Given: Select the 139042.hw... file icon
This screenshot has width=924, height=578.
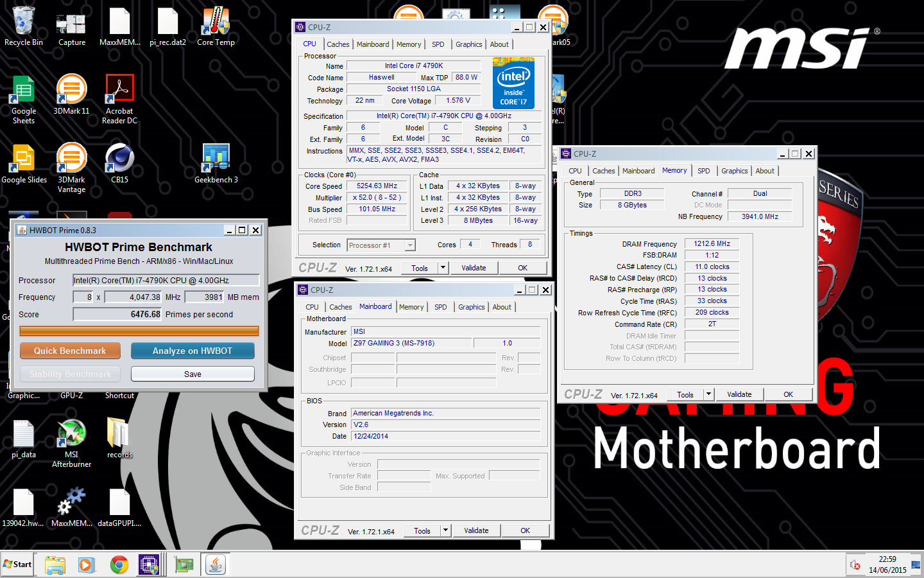Looking at the screenshot, I should pos(23,507).
